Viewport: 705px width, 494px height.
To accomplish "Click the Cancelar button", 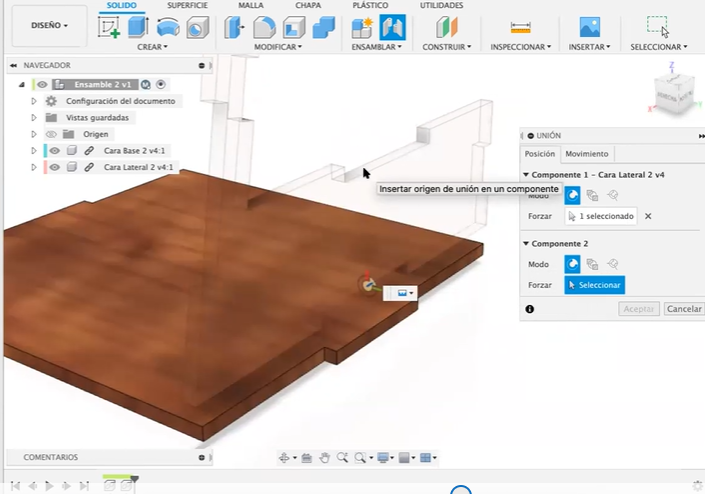I will coord(684,309).
